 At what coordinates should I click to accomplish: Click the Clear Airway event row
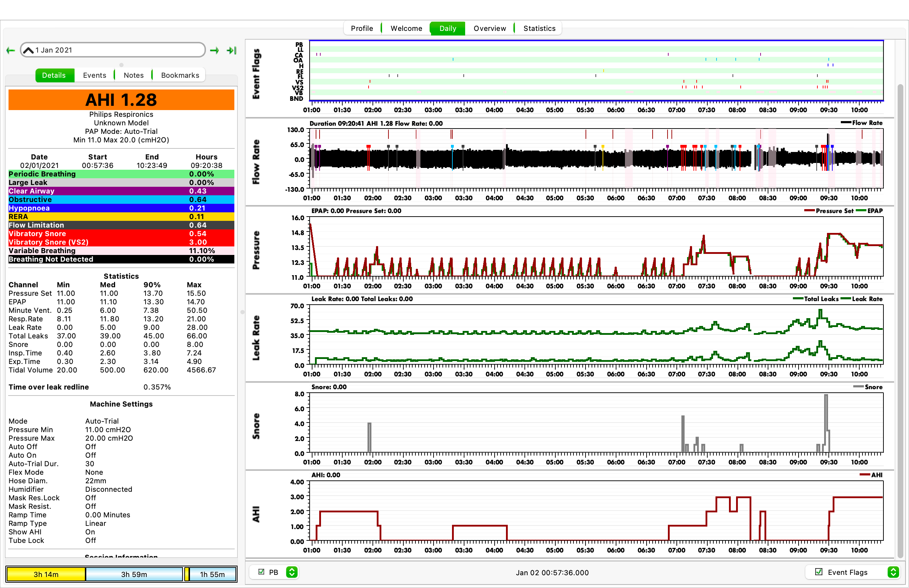coord(121,191)
